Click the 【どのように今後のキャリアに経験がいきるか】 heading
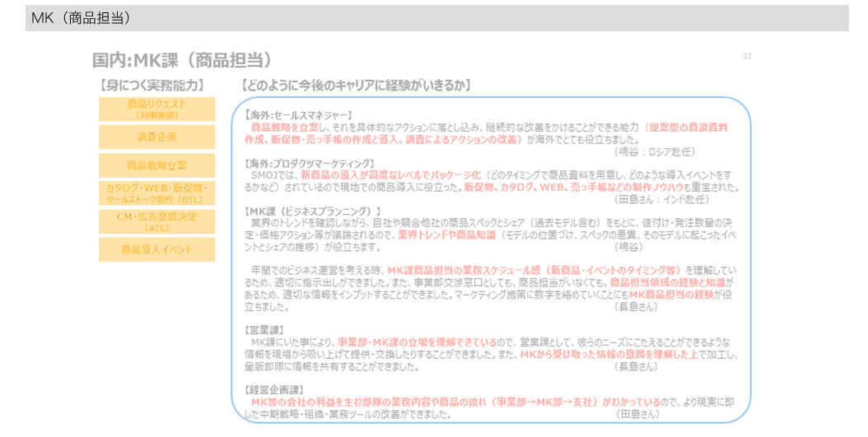The height and width of the screenshot is (437, 868). 355,85
